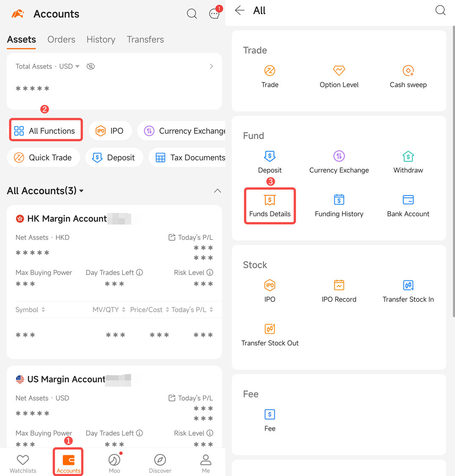Open total assets details arrow
455x476 pixels.
(x=211, y=66)
